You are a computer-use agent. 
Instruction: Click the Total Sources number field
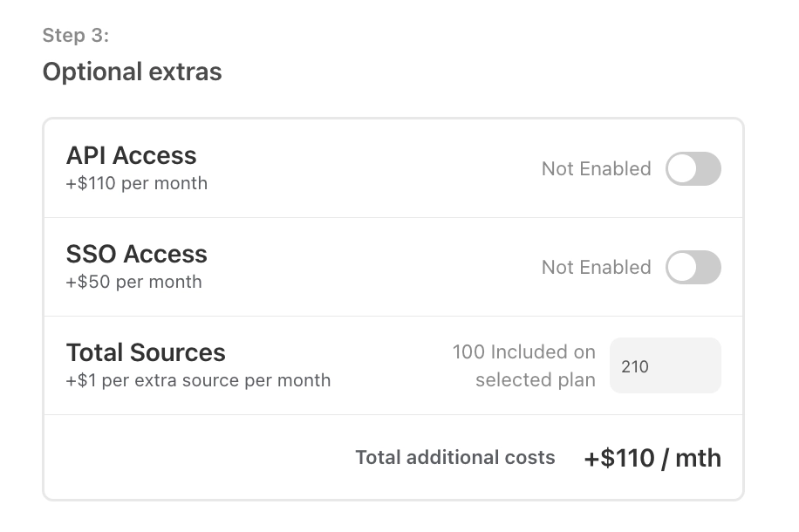(666, 366)
